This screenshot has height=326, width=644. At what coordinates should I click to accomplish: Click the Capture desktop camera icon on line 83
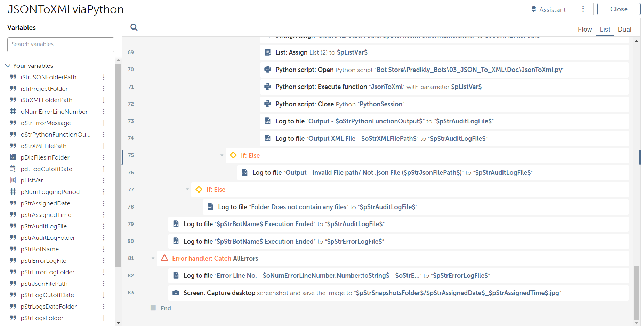tap(176, 293)
